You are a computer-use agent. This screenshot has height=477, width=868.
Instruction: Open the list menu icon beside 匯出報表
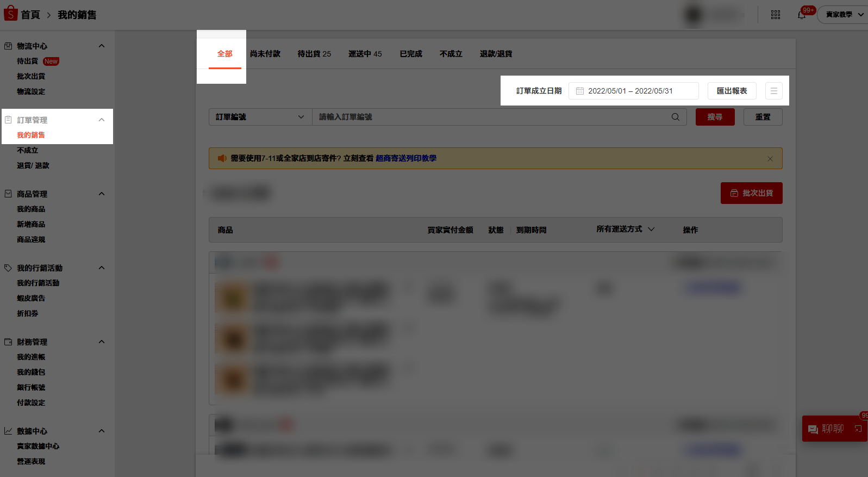tap(773, 91)
